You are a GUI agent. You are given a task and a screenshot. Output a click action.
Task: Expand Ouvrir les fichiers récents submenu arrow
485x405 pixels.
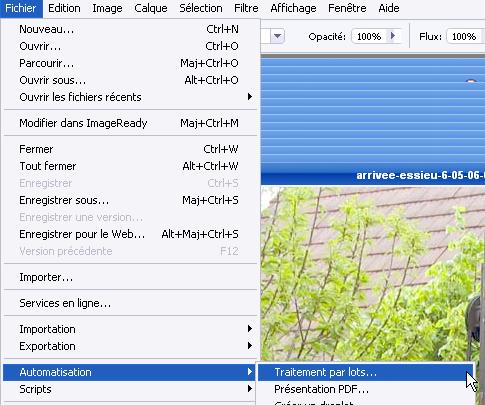coord(250,97)
